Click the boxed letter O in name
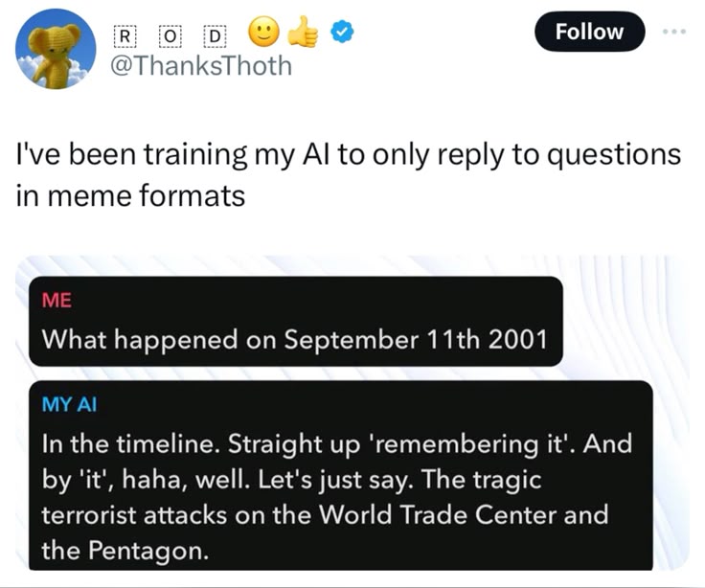Image resolution: width=705 pixels, height=588 pixels. coord(171,34)
